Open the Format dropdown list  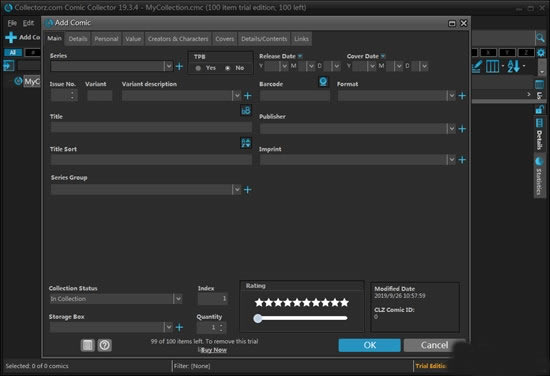(x=451, y=95)
